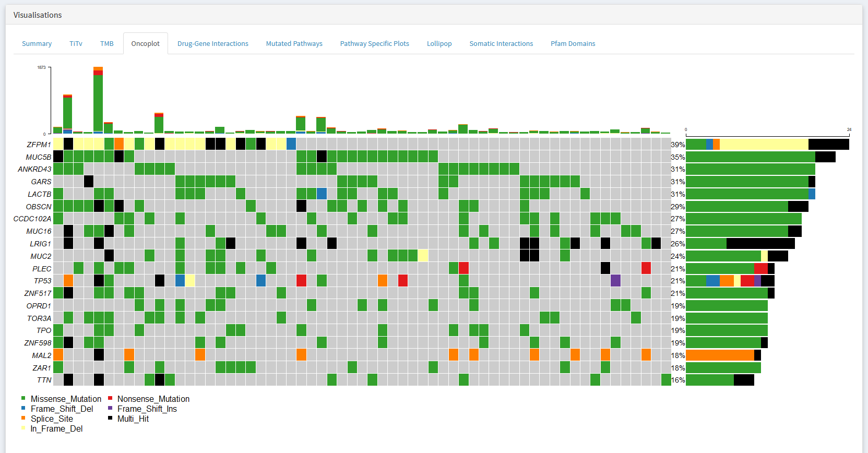Image resolution: width=868 pixels, height=453 pixels.
Task: Click the purple Frame_Shift_Ins legend swatch
Action: click(110, 408)
